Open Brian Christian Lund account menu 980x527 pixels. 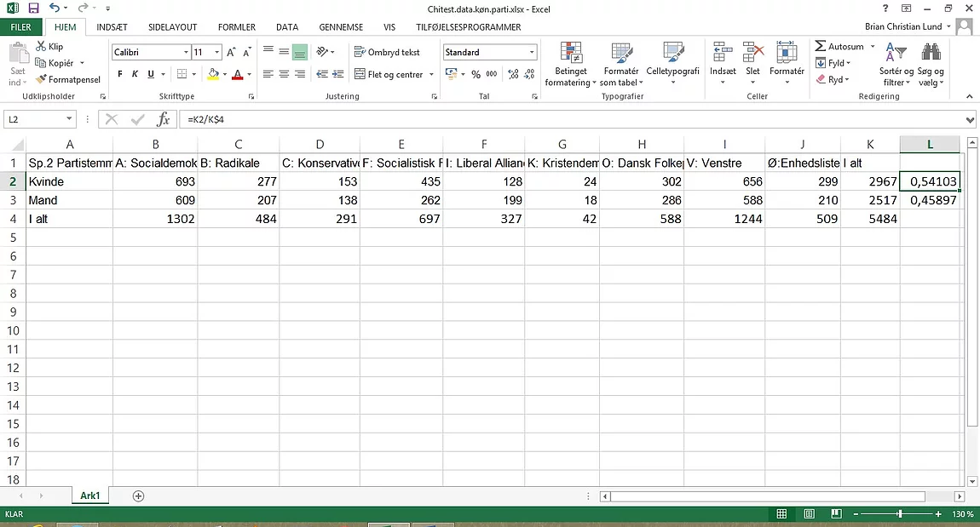tap(908, 26)
